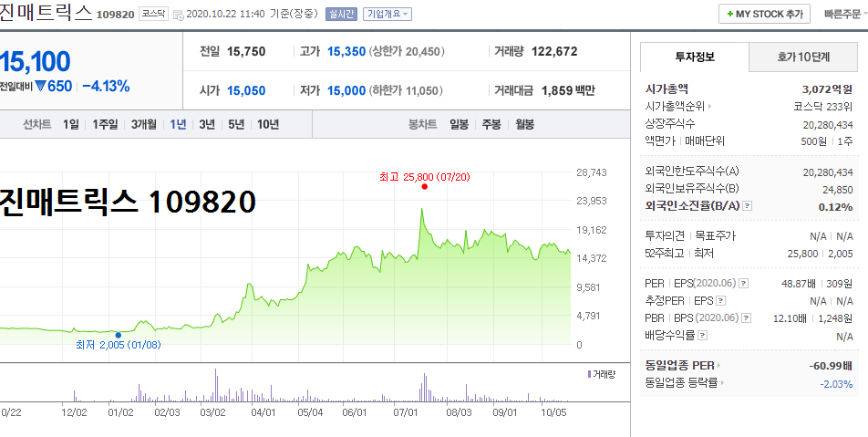The image size is (868, 437).
Task: Click the purple 거래량 legend marker
Action: [589, 374]
